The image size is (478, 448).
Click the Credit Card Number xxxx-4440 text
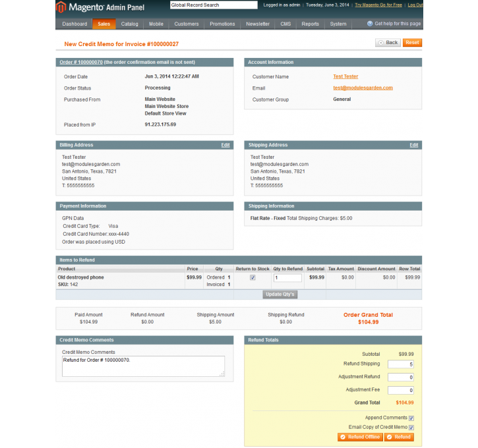point(96,234)
